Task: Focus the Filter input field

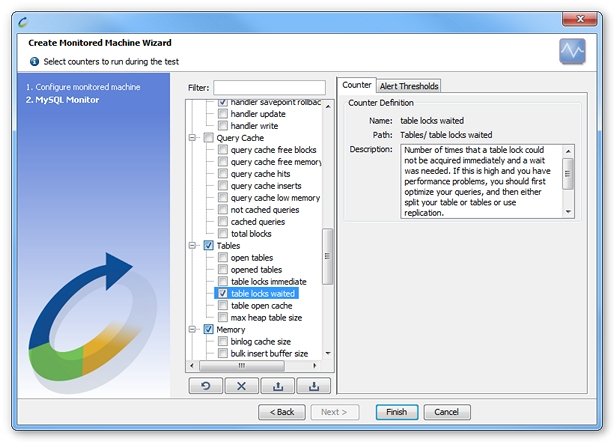Action: coord(269,88)
